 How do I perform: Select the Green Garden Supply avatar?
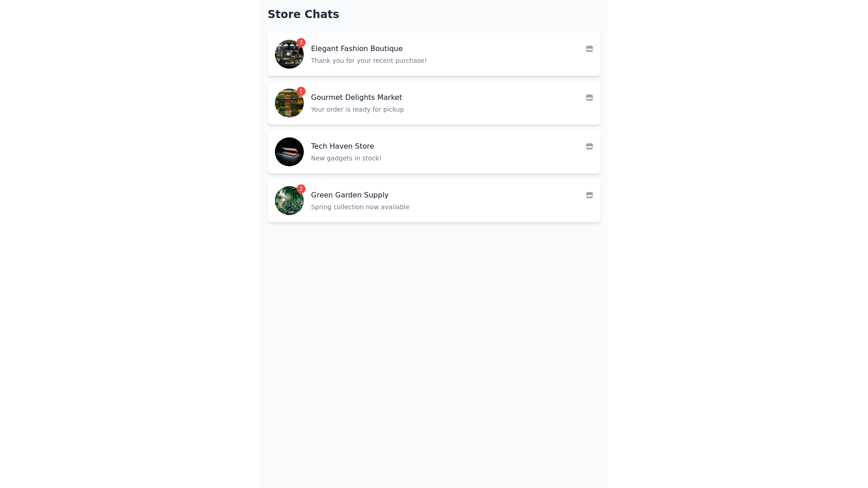click(x=289, y=201)
